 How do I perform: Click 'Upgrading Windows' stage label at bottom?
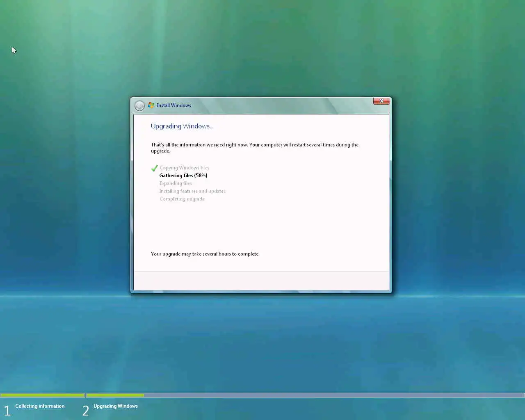(x=116, y=406)
